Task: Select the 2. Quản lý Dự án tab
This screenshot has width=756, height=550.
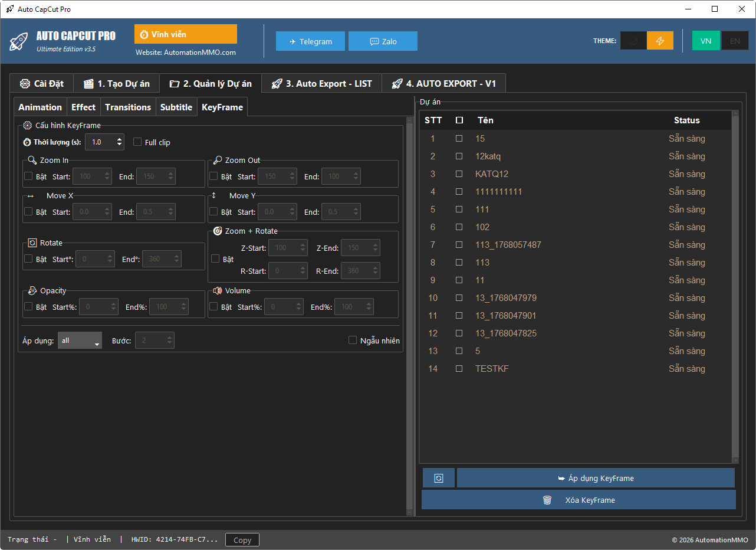Action: click(211, 83)
